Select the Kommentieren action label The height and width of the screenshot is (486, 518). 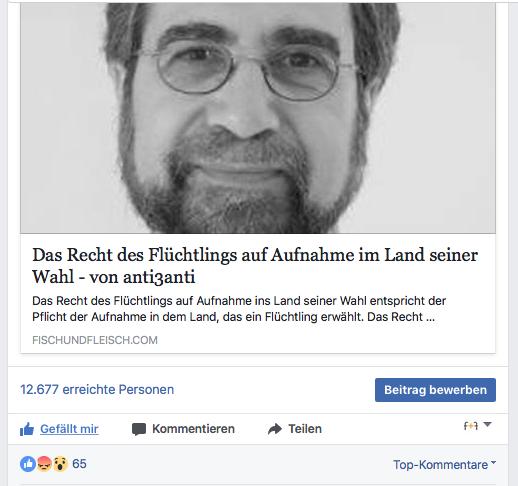point(193,429)
